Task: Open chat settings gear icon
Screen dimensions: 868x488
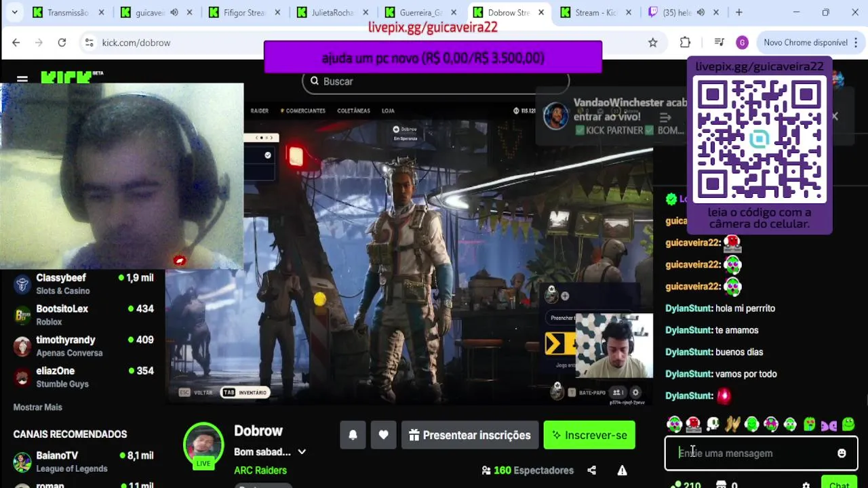Action: (x=806, y=485)
